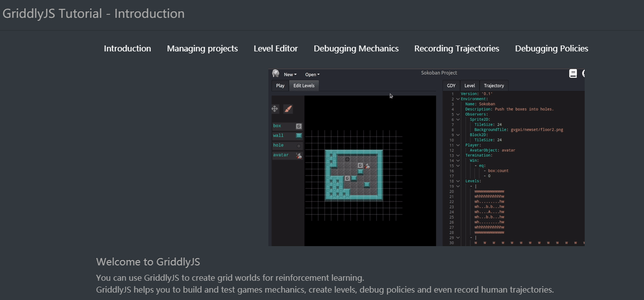Pick the wall tile from the palette
The width and height of the screenshot is (644, 300).
pos(287,135)
